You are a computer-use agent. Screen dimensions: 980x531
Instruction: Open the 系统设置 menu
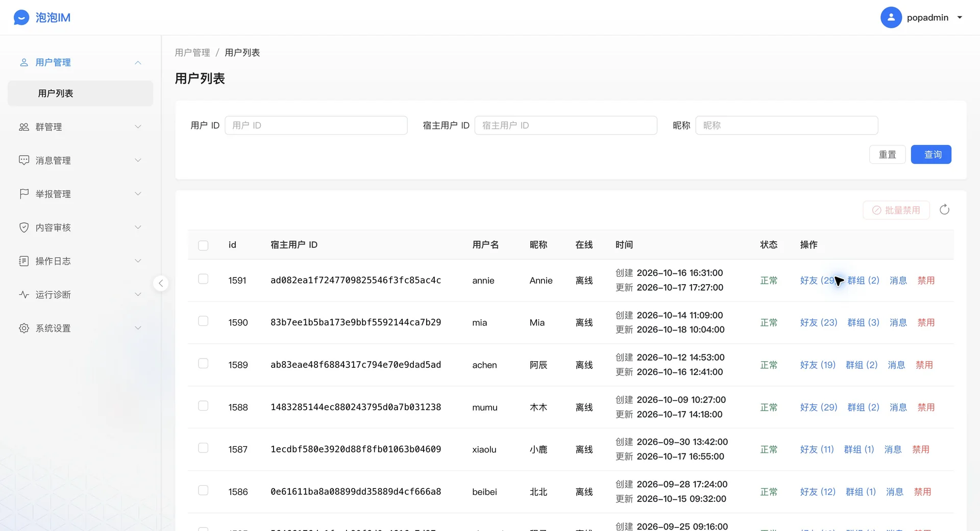pos(81,328)
